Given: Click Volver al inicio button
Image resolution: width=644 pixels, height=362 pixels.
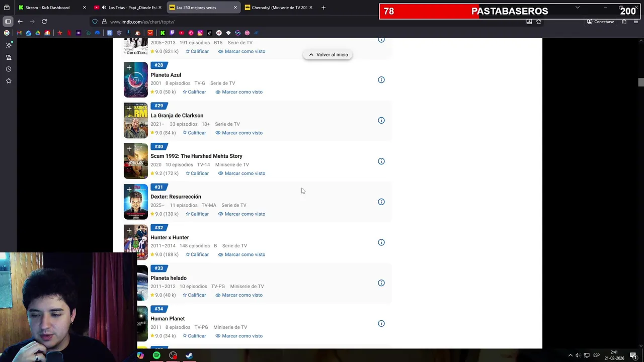Looking at the screenshot, I should pyautogui.click(x=328, y=55).
